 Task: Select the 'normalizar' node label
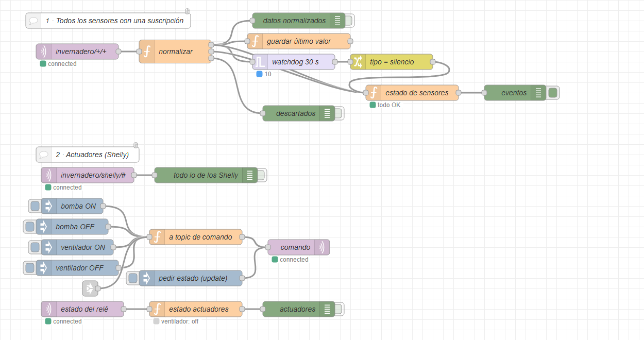point(176,52)
